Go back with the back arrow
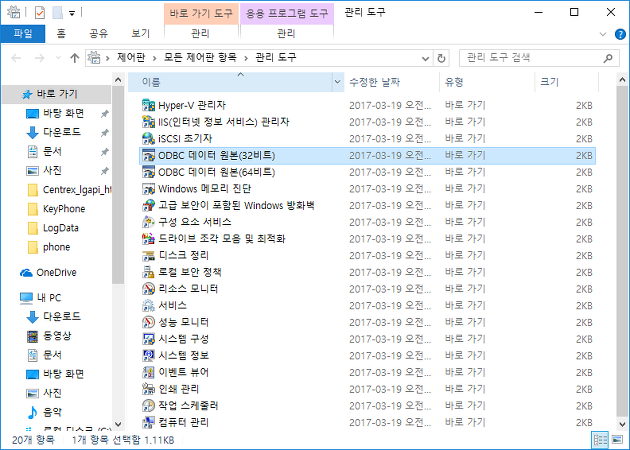The height and width of the screenshot is (450, 630). point(16,58)
